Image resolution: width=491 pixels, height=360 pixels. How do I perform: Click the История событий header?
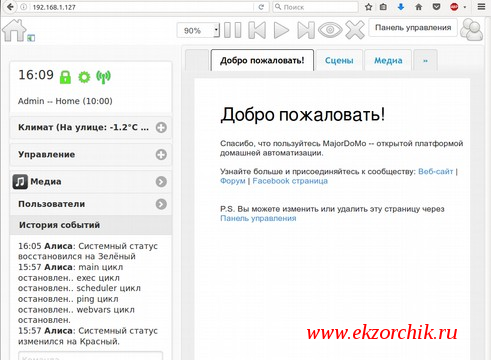pos(91,225)
